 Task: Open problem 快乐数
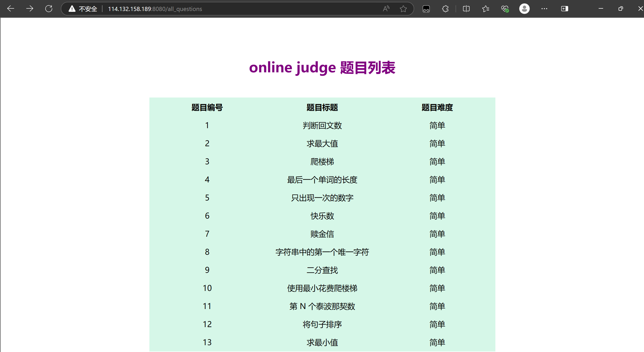click(322, 216)
